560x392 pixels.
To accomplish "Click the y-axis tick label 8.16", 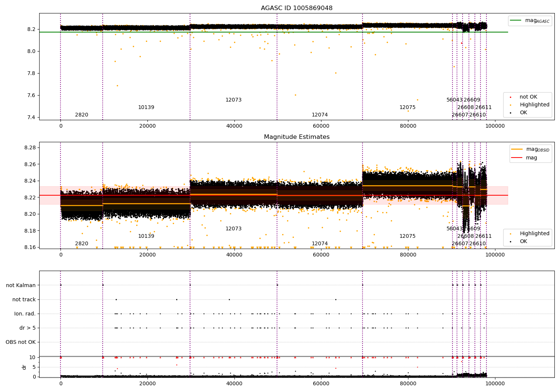I will (30, 248).
